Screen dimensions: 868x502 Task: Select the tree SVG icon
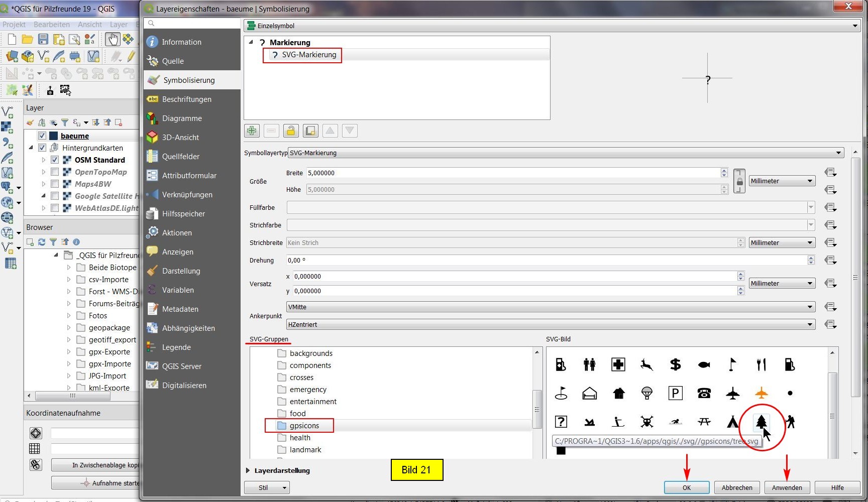coord(762,422)
